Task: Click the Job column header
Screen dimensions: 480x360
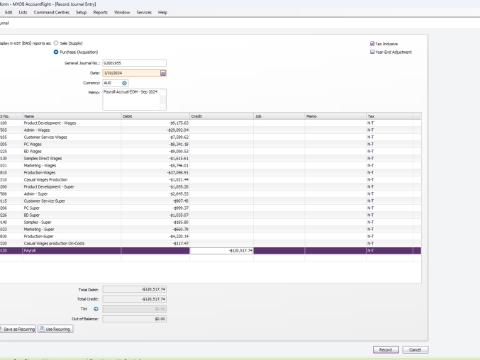Action: pyautogui.click(x=279, y=116)
